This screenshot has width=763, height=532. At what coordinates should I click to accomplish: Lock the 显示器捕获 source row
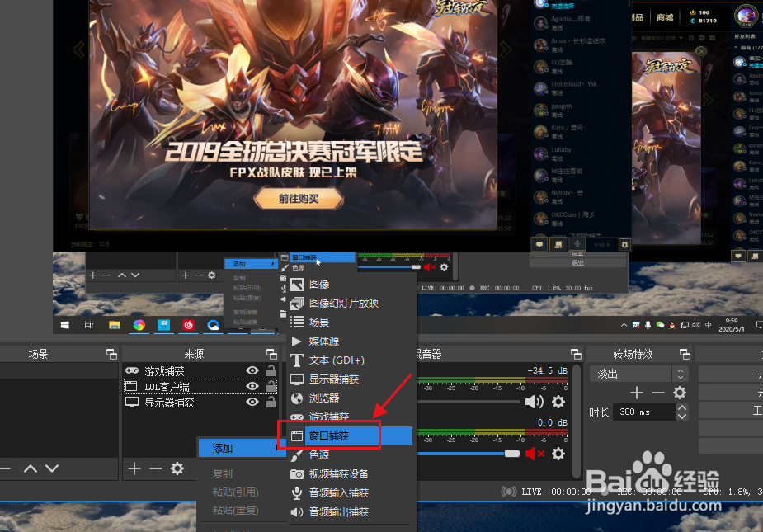(x=271, y=402)
